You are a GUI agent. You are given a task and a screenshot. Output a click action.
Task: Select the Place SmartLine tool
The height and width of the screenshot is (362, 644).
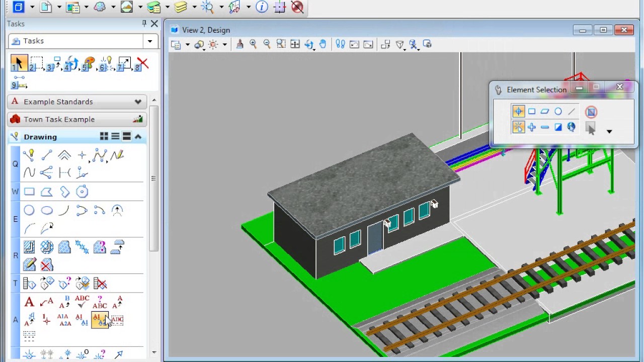[29, 155]
